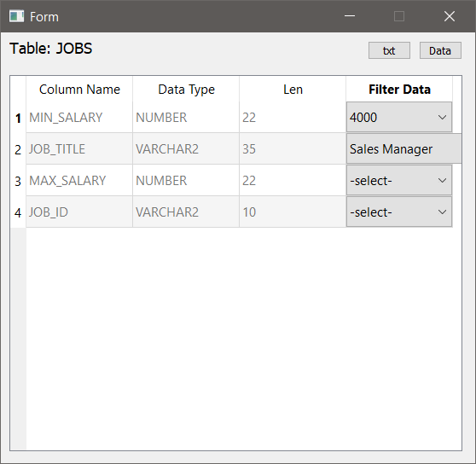Select the Filter Data column header
Image resolution: width=476 pixels, height=464 pixels.
pyautogui.click(x=399, y=90)
